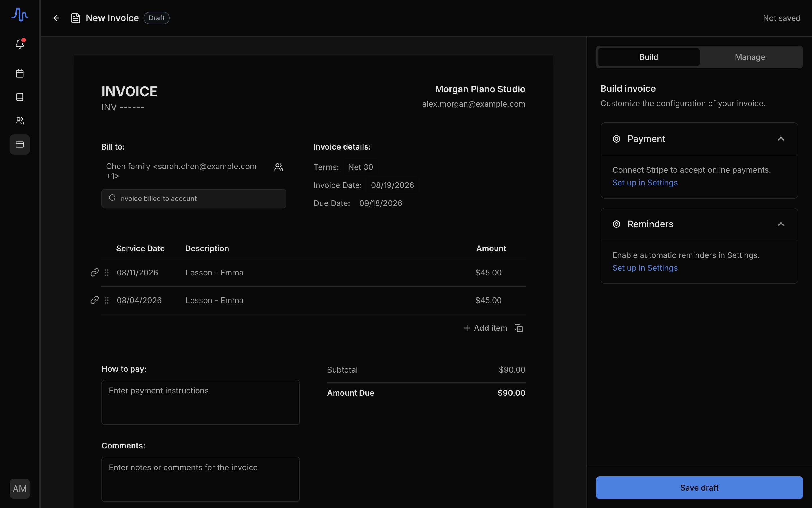Click the bulk add items icon

coord(519,328)
